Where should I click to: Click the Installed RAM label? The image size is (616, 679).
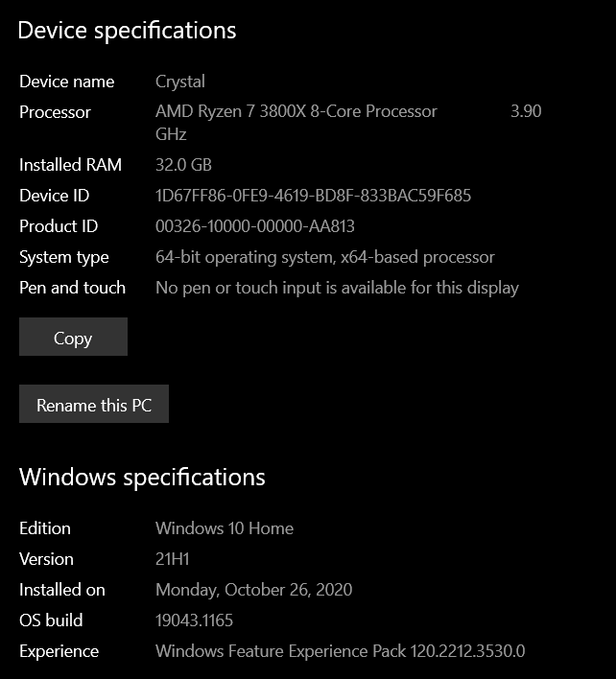pos(70,165)
